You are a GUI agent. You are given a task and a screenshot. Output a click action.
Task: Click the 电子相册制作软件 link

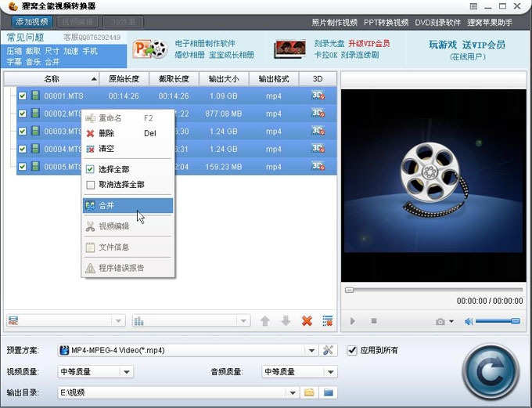tap(205, 44)
